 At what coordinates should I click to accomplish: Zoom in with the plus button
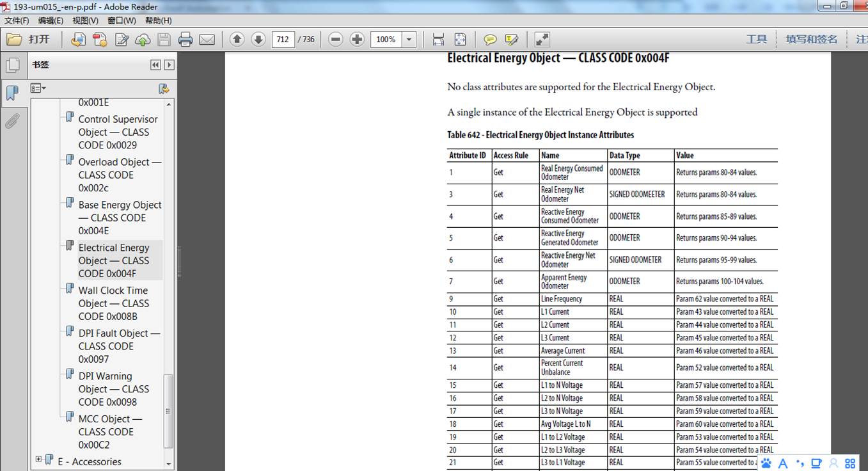coord(357,39)
